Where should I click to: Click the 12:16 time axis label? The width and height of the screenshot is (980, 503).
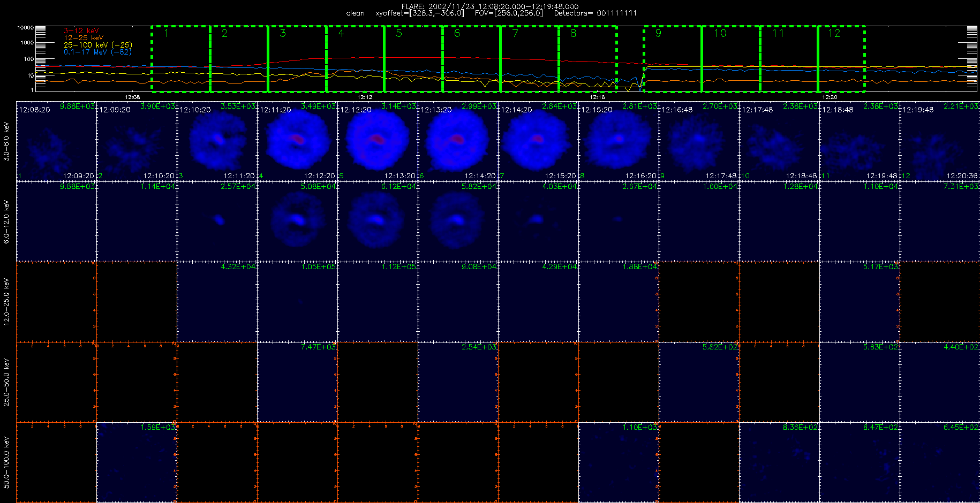click(x=597, y=97)
